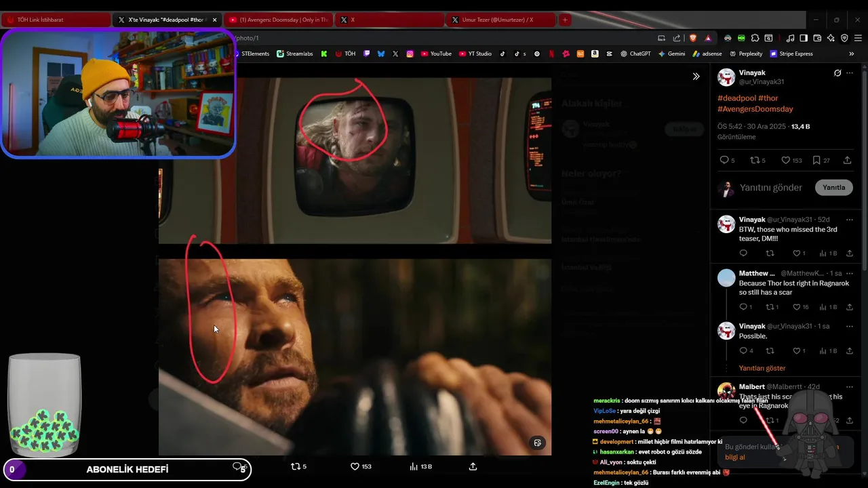Click the Brave Rewards triangle icon
The image size is (868, 488).
[x=708, y=38]
